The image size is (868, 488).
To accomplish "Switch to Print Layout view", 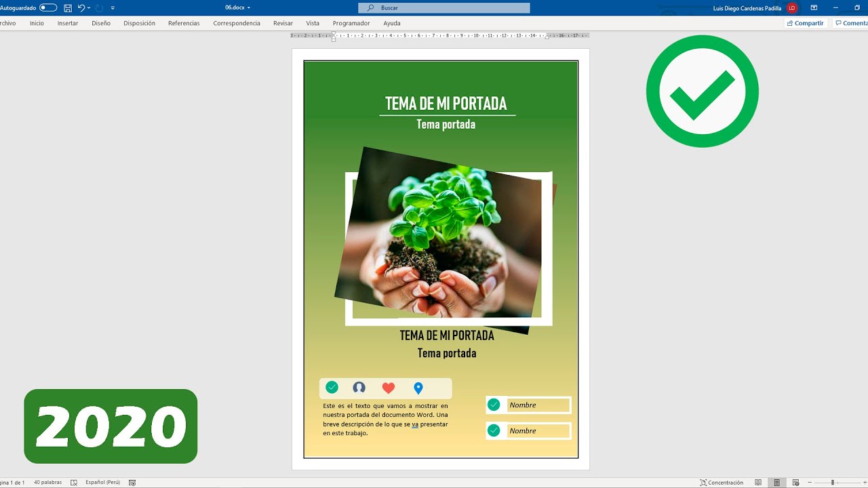I will (777, 483).
